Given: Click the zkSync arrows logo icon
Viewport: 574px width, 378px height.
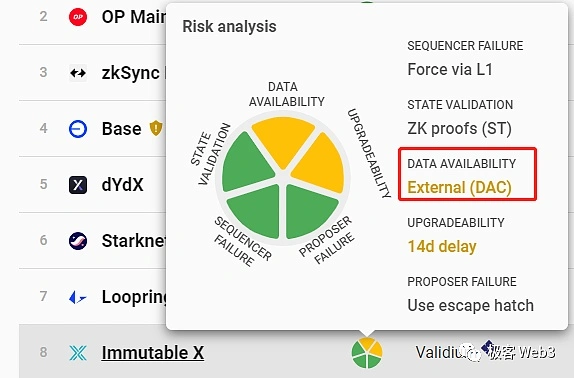Looking at the screenshot, I should (78, 73).
